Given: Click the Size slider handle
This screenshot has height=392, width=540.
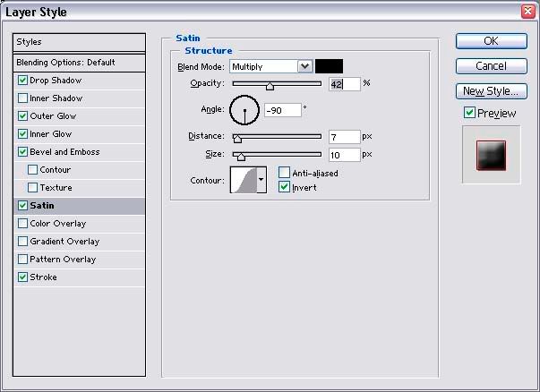Looking at the screenshot, I should tap(241, 157).
